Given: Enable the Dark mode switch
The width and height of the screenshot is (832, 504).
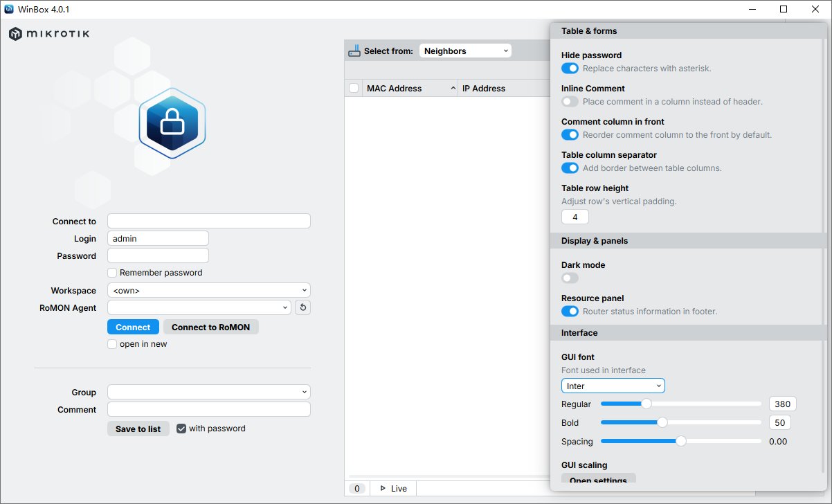Looking at the screenshot, I should click(x=570, y=278).
